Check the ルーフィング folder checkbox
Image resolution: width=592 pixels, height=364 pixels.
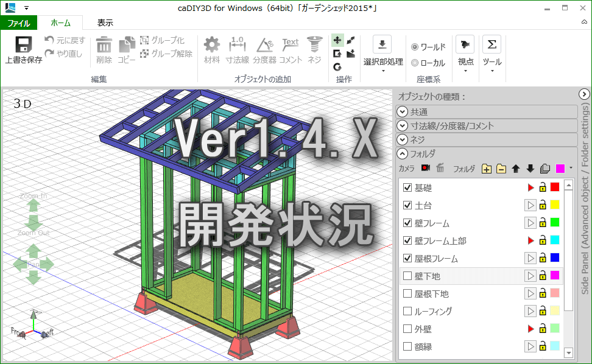[407, 311]
